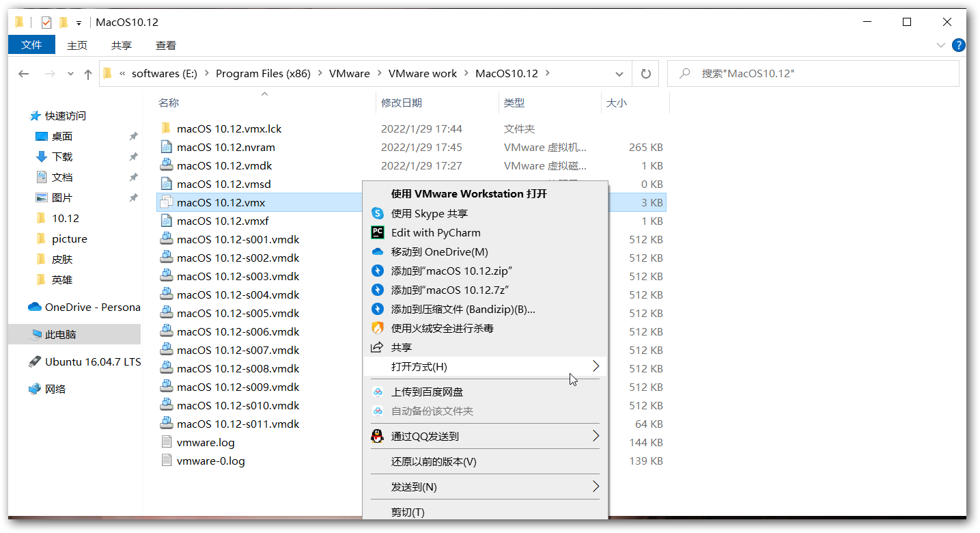The height and width of the screenshot is (533, 980).
Task: Open 网络 network in navigation pane
Action: pyautogui.click(x=48, y=389)
